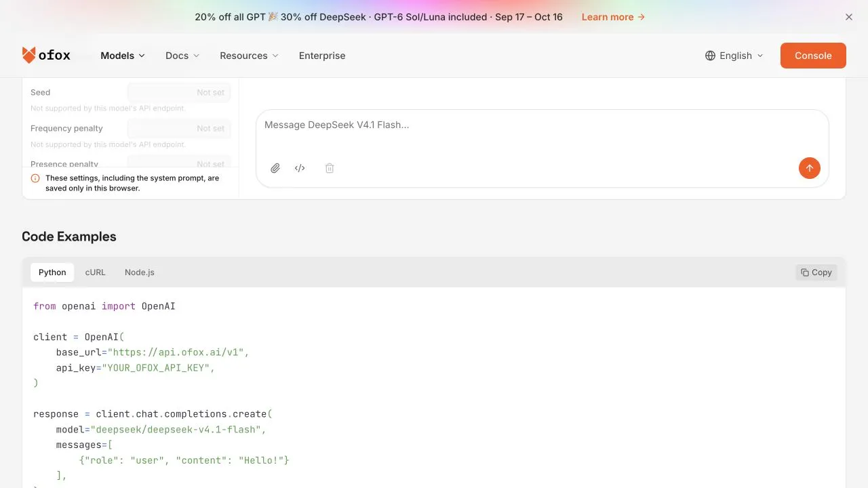
Task: Click the "Seed" setting label
Action: pos(41,92)
